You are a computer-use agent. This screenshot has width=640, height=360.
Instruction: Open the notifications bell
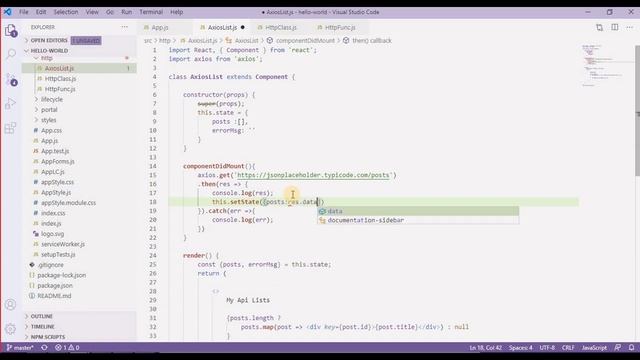click(631, 348)
